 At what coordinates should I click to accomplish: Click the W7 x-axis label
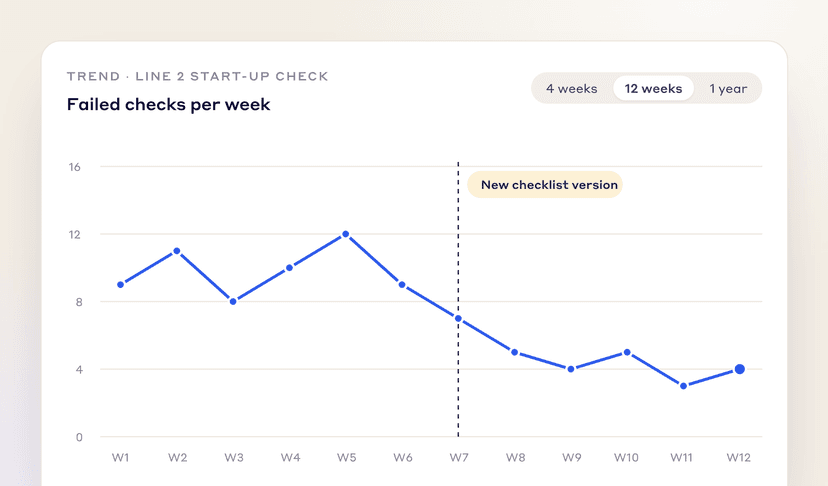(x=459, y=457)
